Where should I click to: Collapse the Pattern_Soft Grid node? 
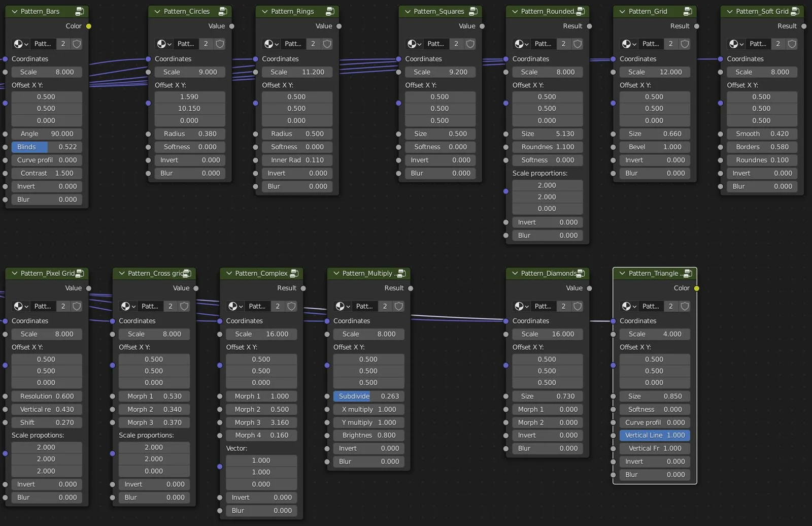[729, 11]
